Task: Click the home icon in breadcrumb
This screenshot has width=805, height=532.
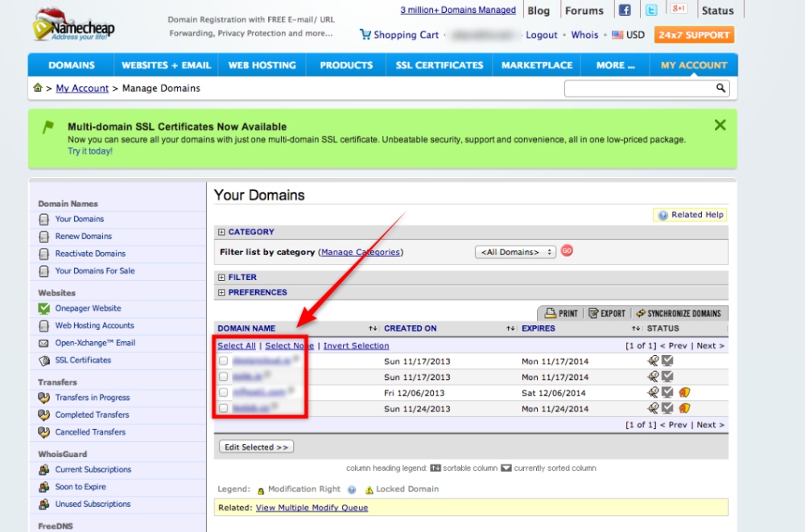Action: point(38,88)
